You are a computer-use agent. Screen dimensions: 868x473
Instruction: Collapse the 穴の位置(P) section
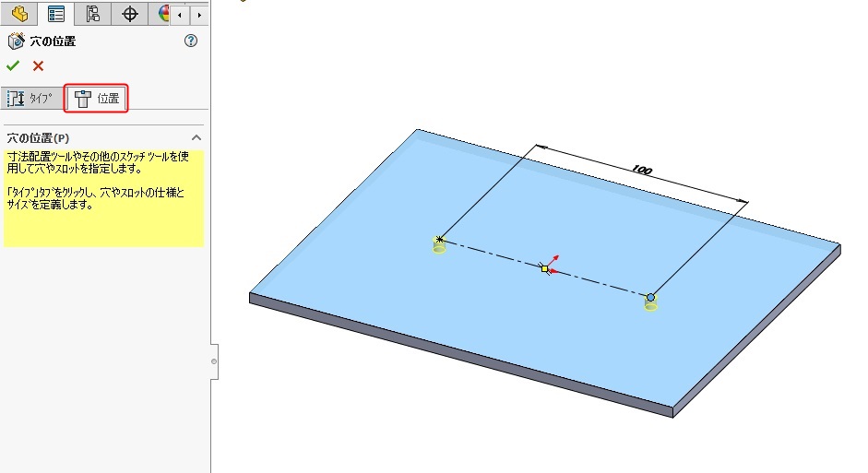pyautogui.click(x=196, y=137)
